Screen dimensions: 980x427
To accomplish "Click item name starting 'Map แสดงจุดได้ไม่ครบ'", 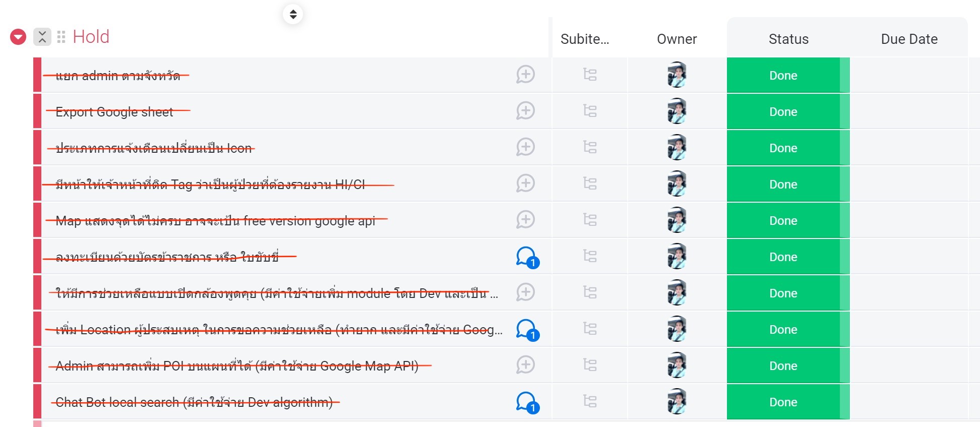I will click(x=215, y=221).
